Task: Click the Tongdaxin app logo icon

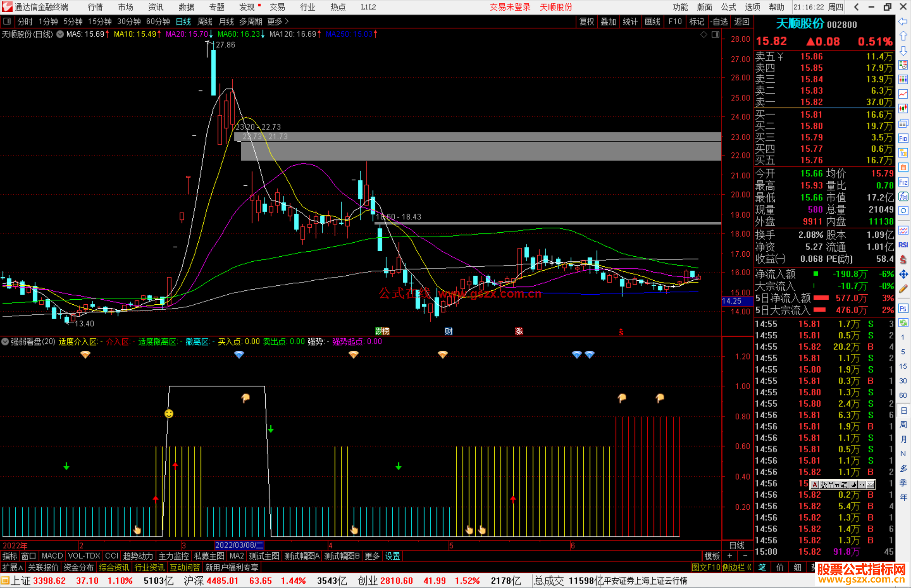Action: (7, 7)
